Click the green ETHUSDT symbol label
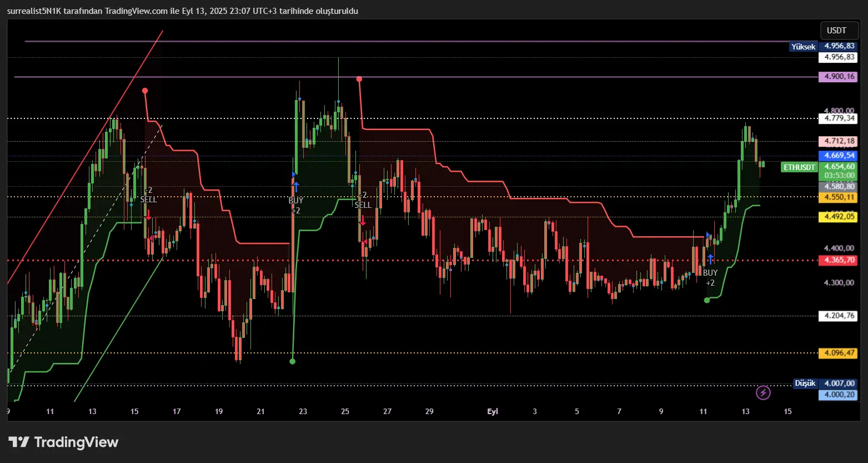Screen dimensions: 868x463 point(799,167)
